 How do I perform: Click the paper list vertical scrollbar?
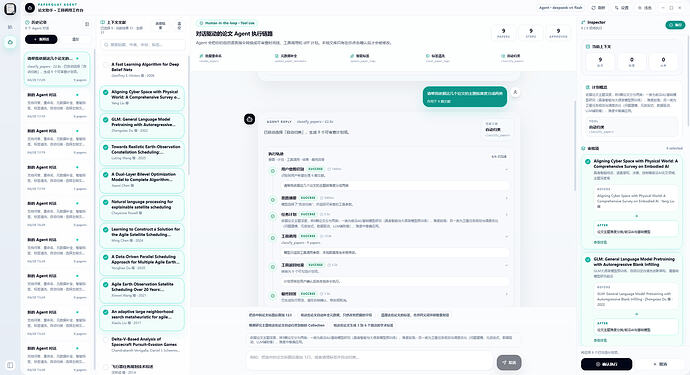point(189,114)
